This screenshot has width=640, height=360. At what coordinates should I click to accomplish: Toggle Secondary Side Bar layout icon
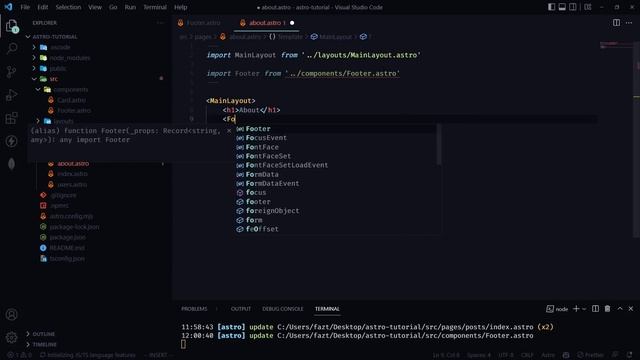(573, 7)
